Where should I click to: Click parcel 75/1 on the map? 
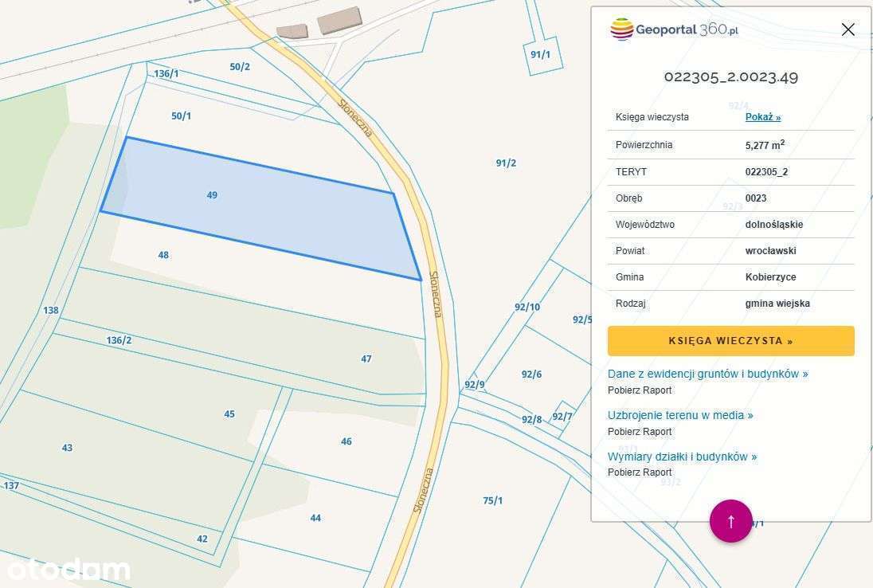493,500
